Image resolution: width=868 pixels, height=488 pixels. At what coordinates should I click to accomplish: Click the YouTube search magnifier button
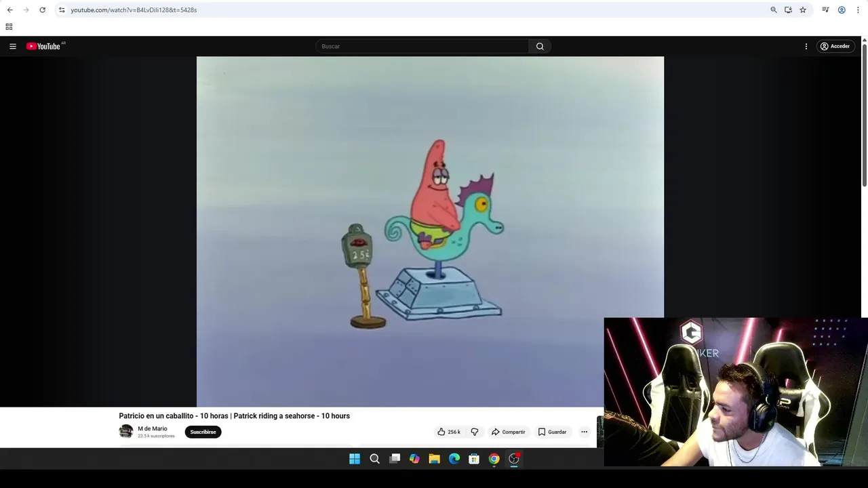(x=540, y=46)
